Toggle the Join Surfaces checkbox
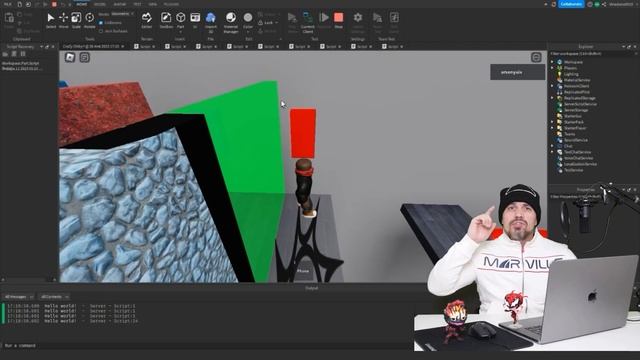Viewport: 640px width, 360px height. pos(101,31)
